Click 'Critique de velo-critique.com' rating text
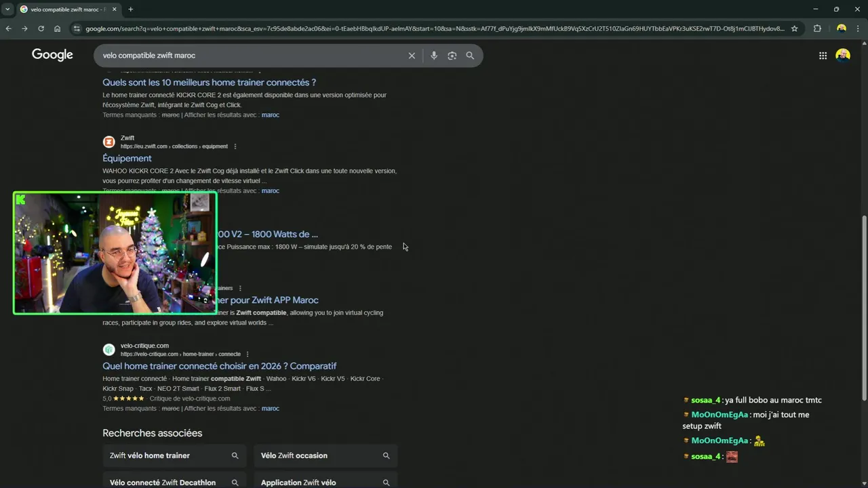868x488 pixels. tap(189, 399)
